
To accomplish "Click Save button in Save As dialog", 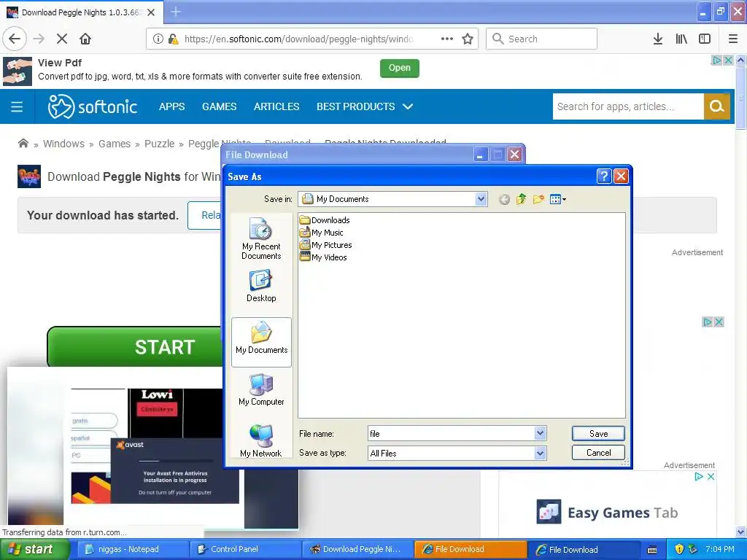I will tap(598, 433).
